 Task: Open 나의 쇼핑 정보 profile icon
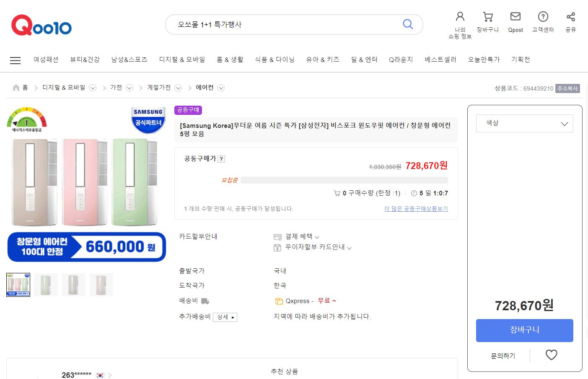(460, 16)
